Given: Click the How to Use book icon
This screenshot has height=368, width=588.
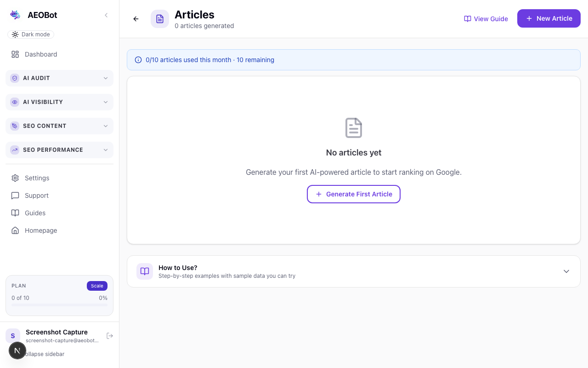Looking at the screenshot, I should [x=145, y=271].
